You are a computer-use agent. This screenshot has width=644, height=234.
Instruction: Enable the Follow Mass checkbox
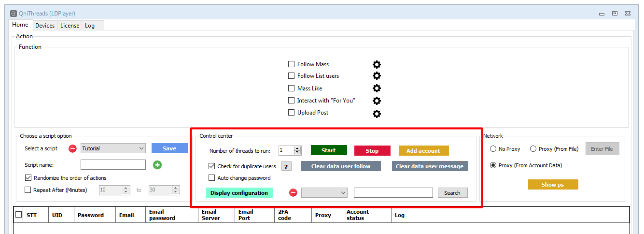point(291,64)
